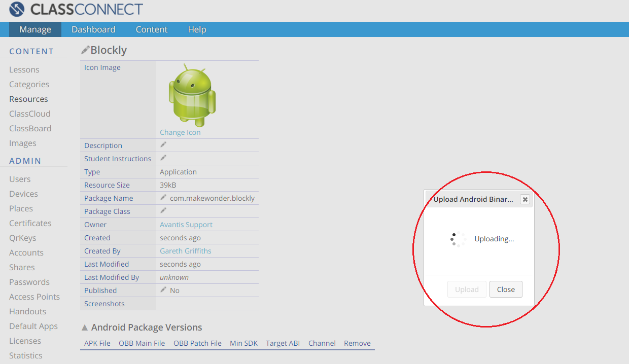Open ClassCloud in sidebar
This screenshot has width=629, height=364.
click(30, 114)
